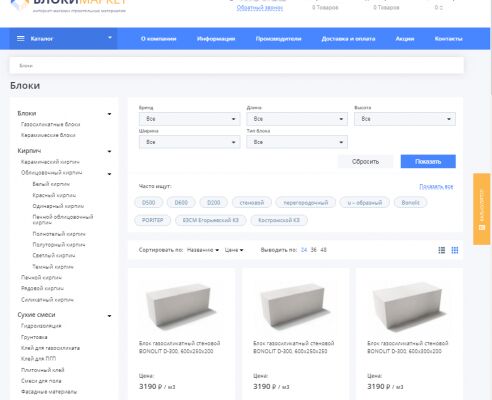This screenshot has height=400, width=492.
Task: Open Керамические блоки sidebar category
Action: click(x=48, y=135)
